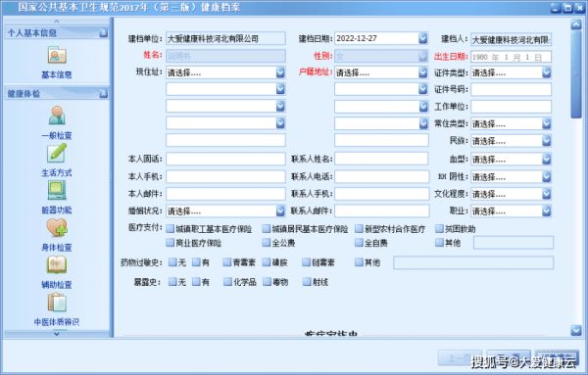
Task: Click the form's scroll down arrow
Action: pyautogui.click(x=576, y=330)
